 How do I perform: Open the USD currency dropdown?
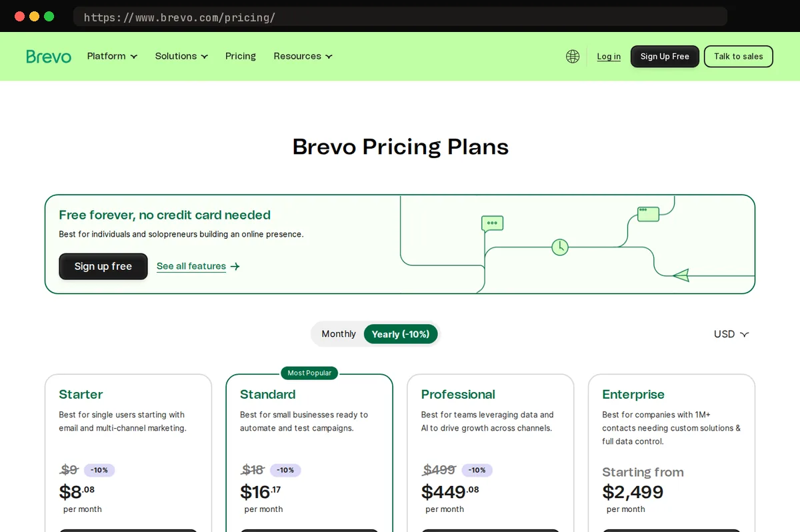coord(731,334)
